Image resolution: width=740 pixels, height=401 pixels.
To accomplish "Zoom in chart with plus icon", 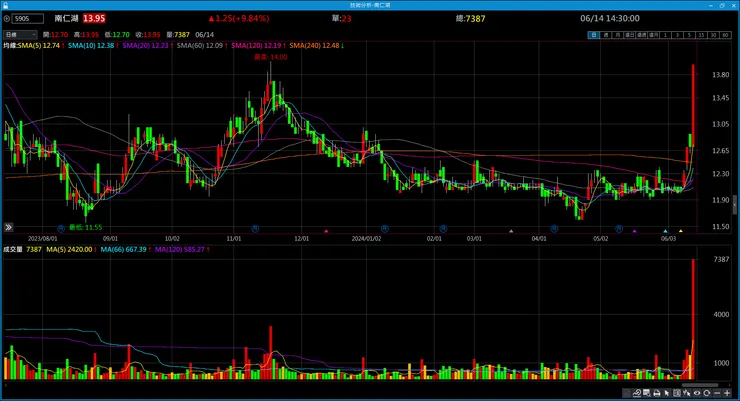I will pos(727,393).
